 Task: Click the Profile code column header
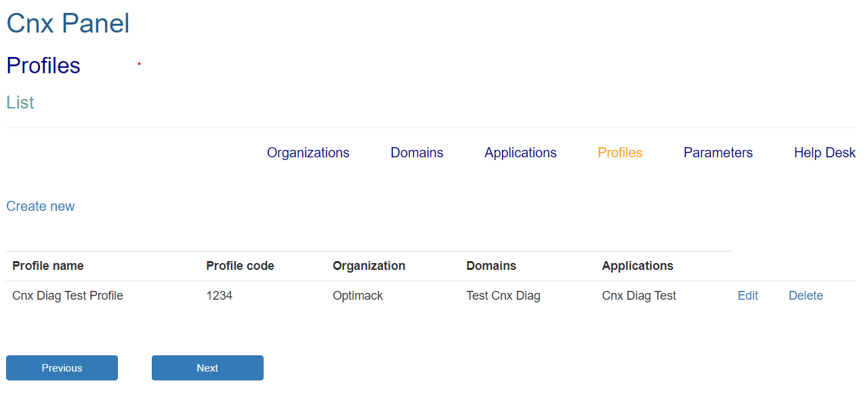[240, 266]
